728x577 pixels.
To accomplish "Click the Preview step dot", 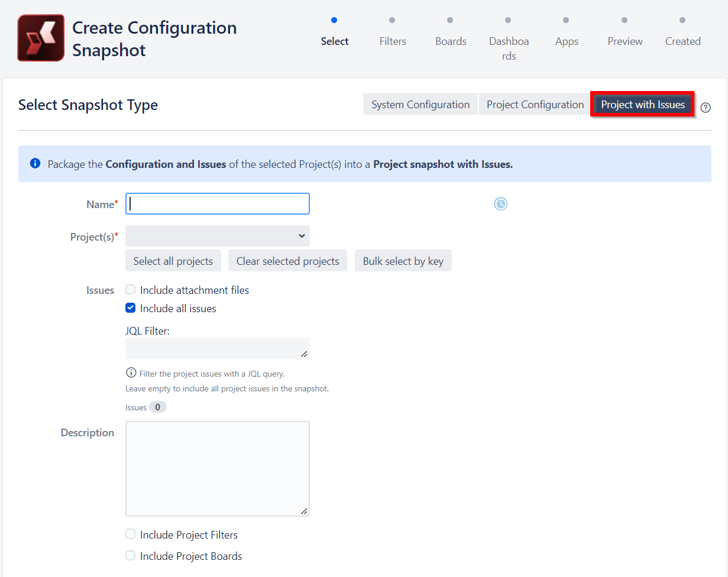I will [x=625, y=20].
